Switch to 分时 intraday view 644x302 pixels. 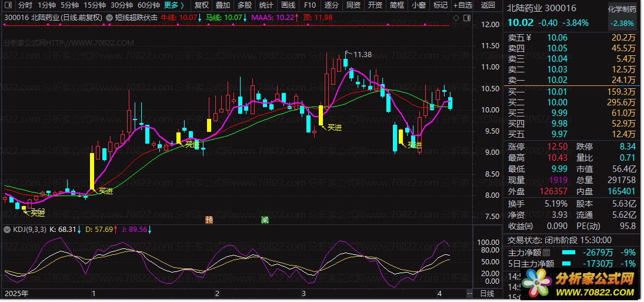pos(25,5)
